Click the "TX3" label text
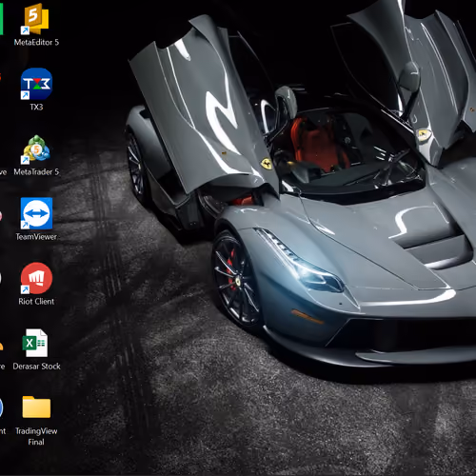The image size is (476, 476). [36, 107]
